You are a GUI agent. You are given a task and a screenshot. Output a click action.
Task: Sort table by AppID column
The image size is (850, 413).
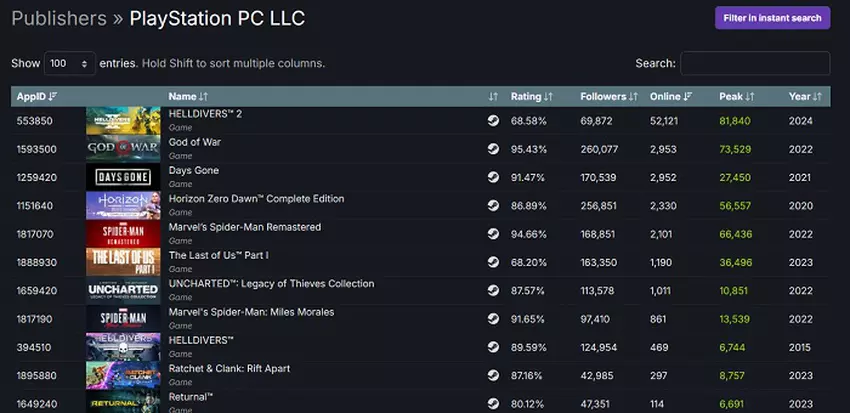click(x=37, y=97)
